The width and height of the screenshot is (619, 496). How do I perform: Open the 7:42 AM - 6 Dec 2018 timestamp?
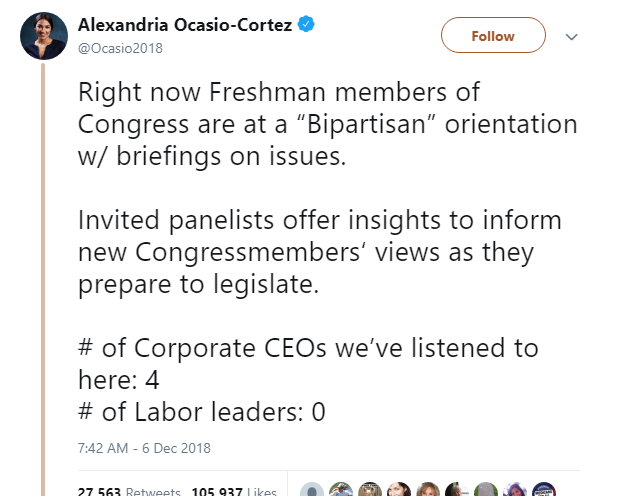click(144, 447)
